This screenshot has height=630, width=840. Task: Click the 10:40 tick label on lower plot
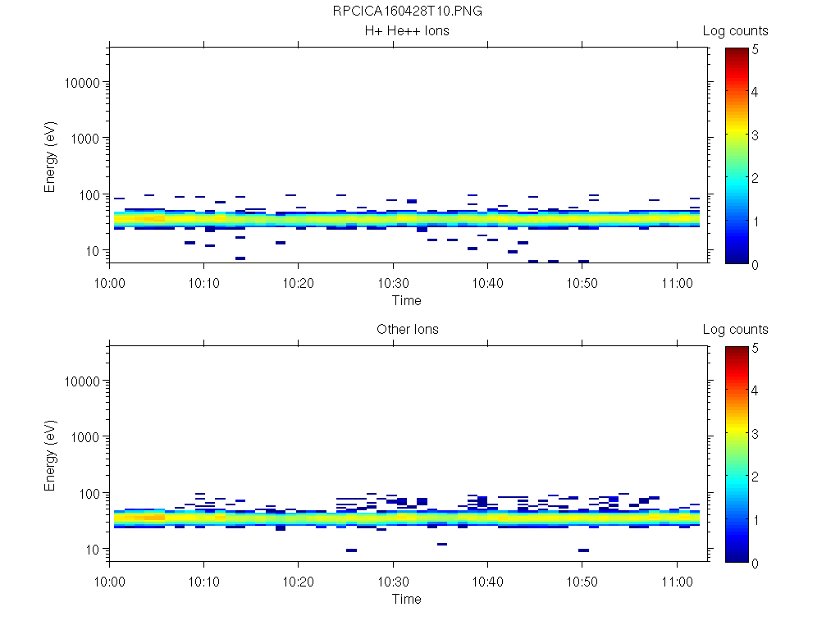[487, 582]
